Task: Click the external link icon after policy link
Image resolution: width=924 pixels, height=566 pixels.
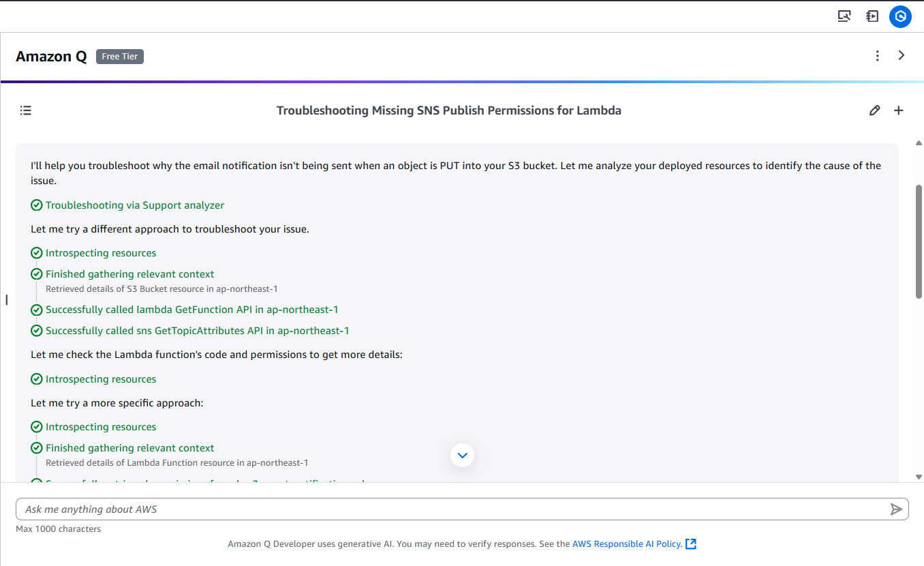Action: (x=691, y=544)
